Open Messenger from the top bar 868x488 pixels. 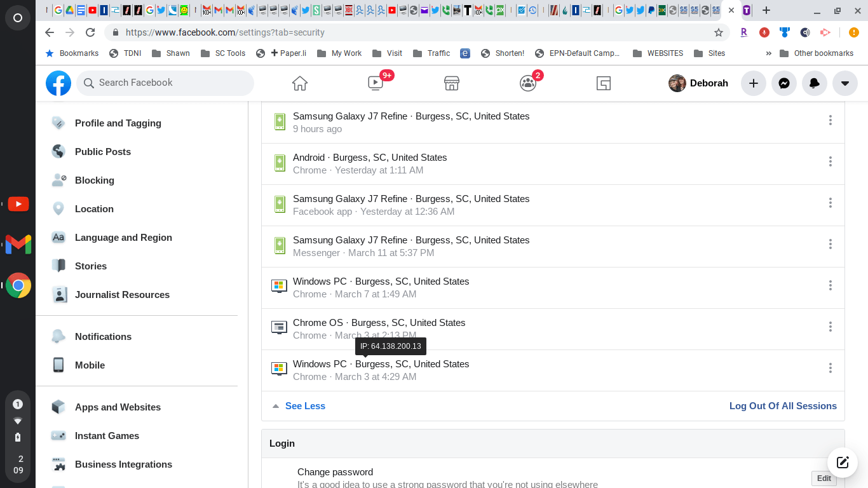783,83
